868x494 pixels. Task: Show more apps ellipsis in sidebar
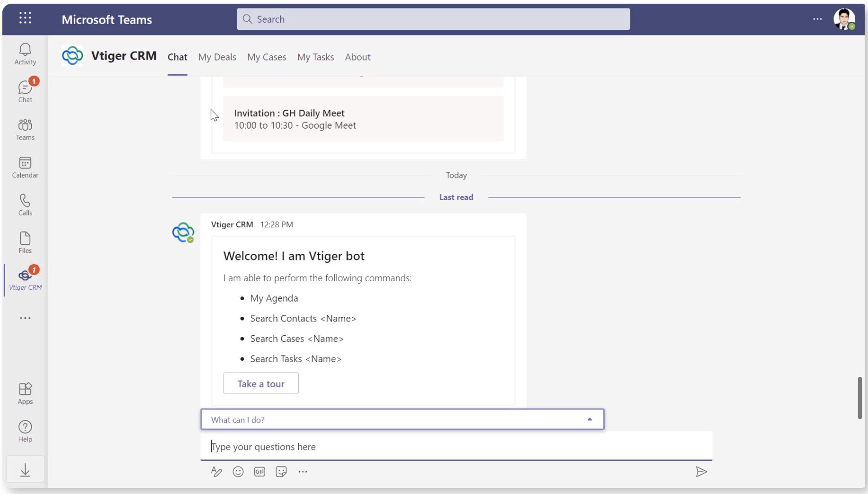click(25, 318)
